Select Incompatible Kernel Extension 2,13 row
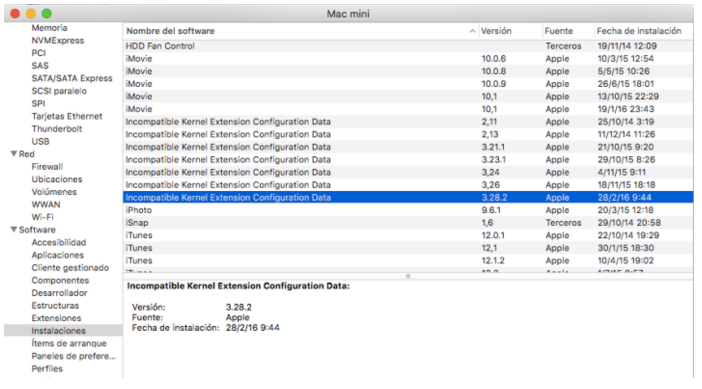 pos(408,134)
